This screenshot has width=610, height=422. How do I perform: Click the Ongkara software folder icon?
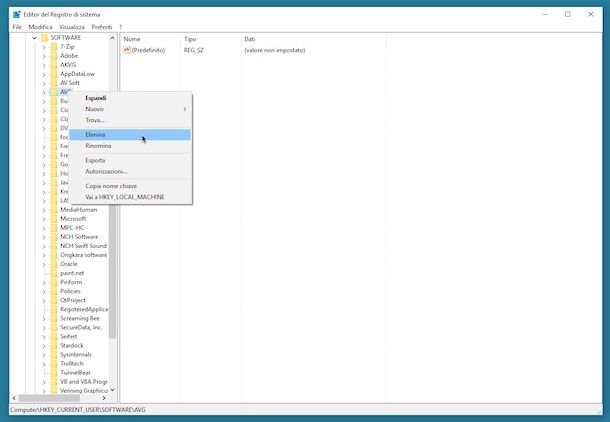(54, 255)
